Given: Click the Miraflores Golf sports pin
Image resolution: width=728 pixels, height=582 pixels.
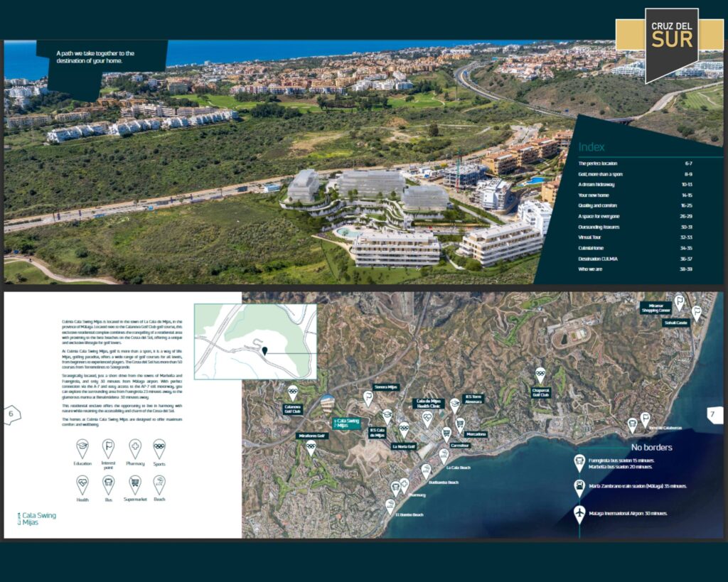Looking at the screenshot, I should coord(311,447).
